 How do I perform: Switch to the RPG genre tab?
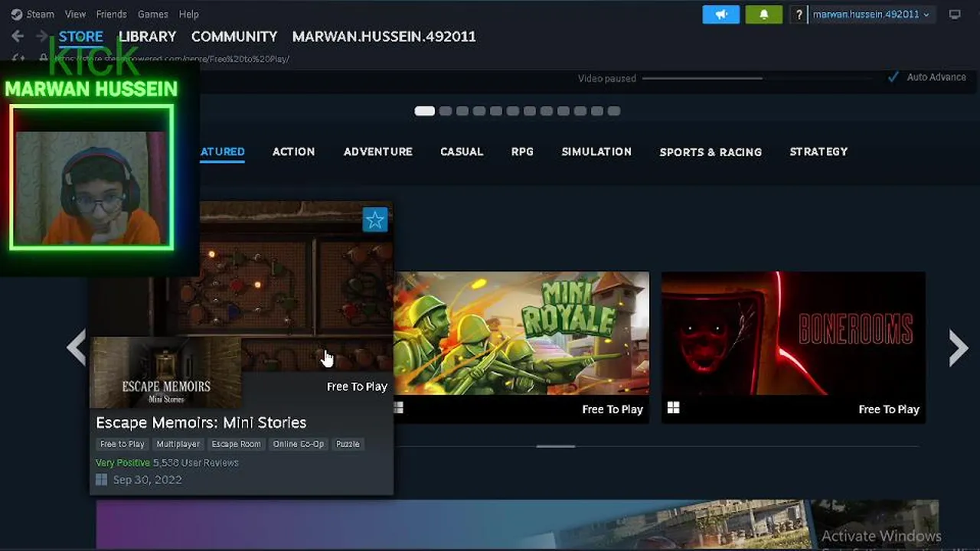(522, 152)
